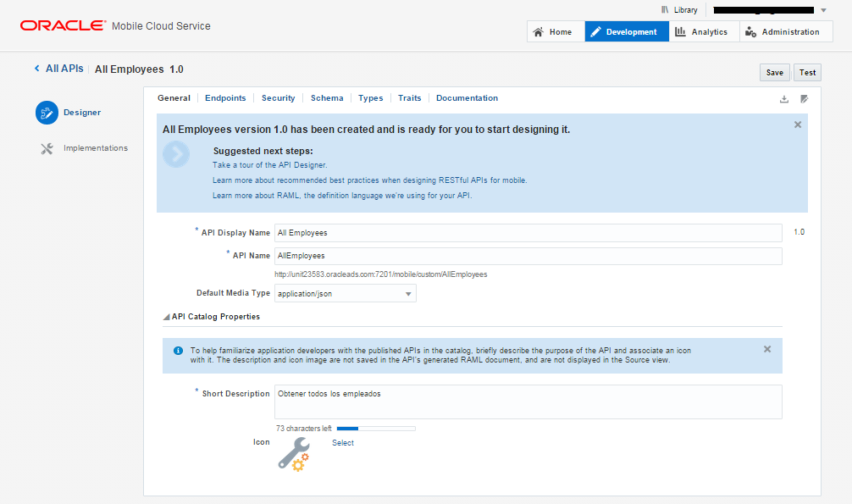Viewport: 852px width, 504px height.
Task: Click the Designer pencil icon
Action: 47,113
